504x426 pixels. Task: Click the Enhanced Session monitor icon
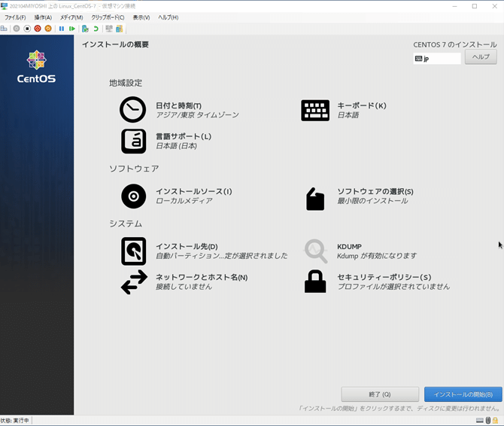pos(109,29)
